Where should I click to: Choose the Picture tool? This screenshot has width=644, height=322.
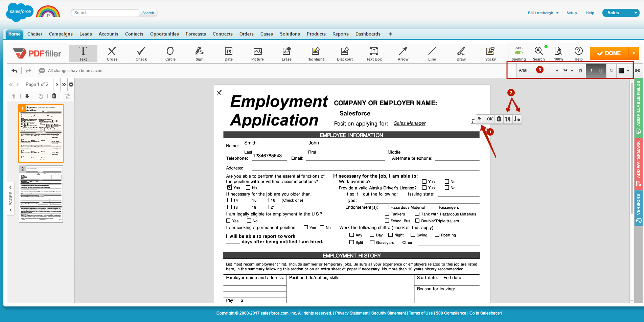(257, 53)
